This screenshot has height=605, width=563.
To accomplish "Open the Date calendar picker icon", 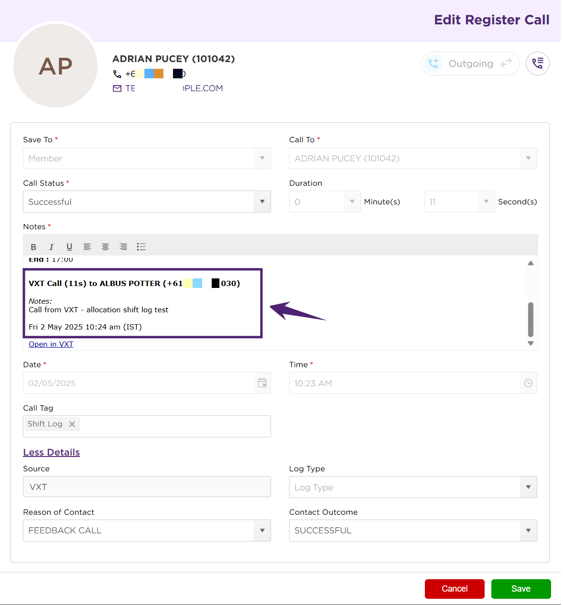I will pyautogui.click(x=262, y=383).
